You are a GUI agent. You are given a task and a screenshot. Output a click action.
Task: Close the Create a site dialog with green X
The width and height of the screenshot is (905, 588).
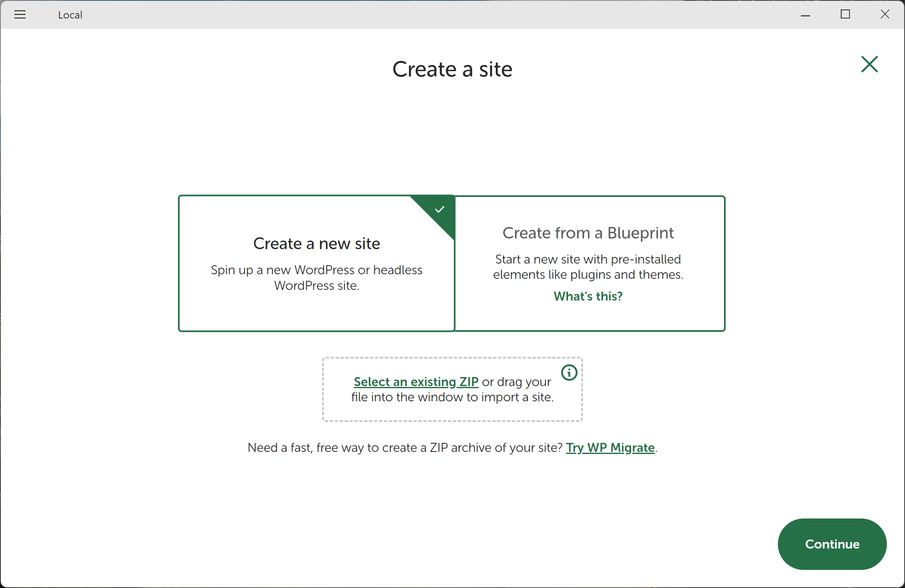869,65
